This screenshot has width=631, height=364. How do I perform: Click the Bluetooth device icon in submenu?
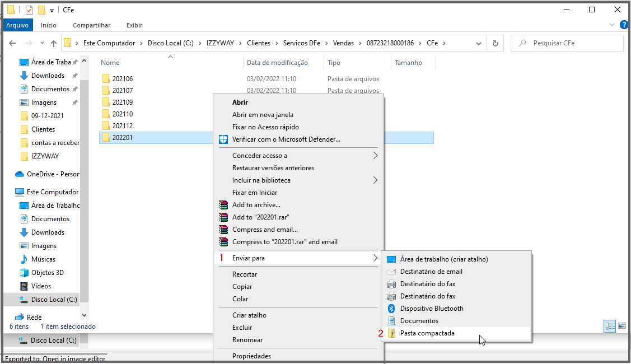coord(391,309)
